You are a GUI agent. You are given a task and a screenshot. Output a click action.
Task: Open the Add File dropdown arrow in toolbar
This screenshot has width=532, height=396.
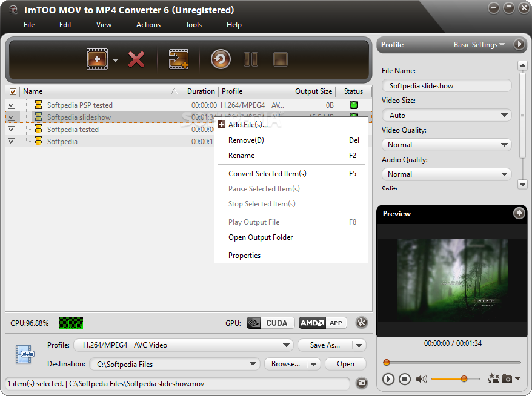pos(115,60)
